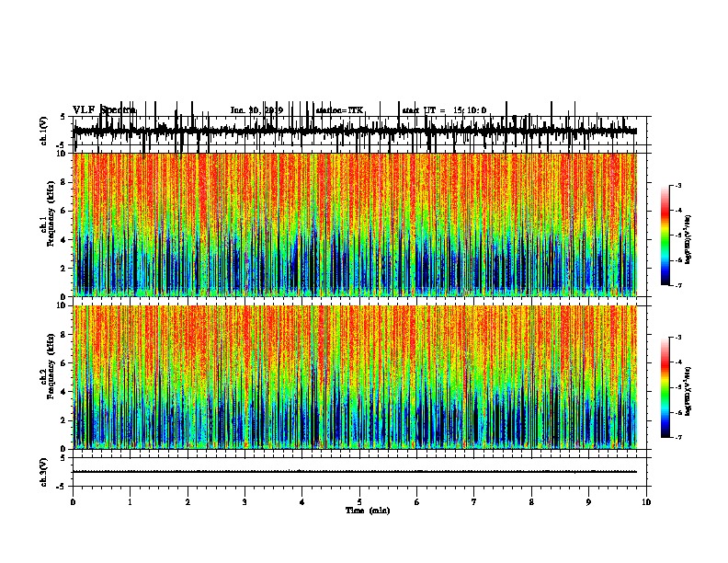Image resolution: width=728 pixels, height=563 pixels.
Task: Click the ch.1 colorbar log(PSD) label
Action: [x=688, y=239]
